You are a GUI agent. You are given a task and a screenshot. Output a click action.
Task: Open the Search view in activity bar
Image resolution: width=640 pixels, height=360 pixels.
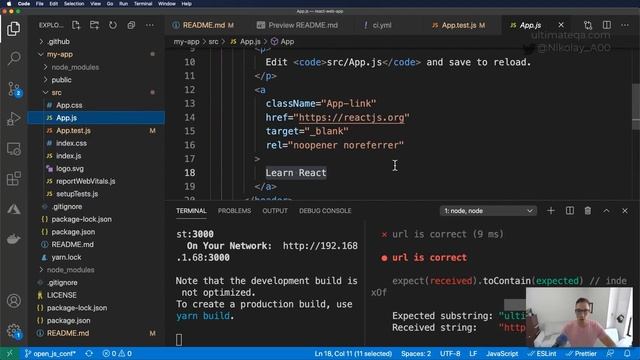[x=13, y=58]
